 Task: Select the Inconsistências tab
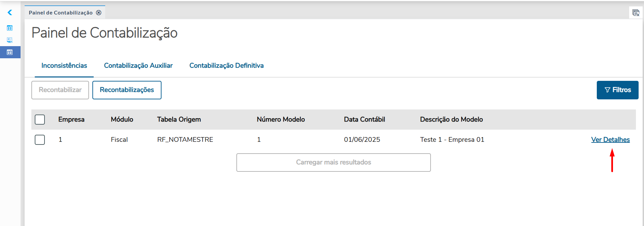[x=64, y=66]
